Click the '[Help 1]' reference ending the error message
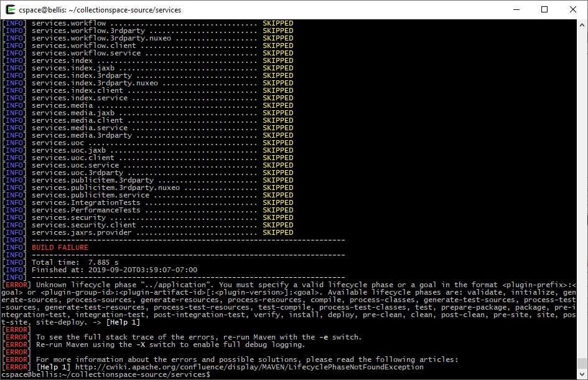588x380 pixels. [x=123, y=322]
